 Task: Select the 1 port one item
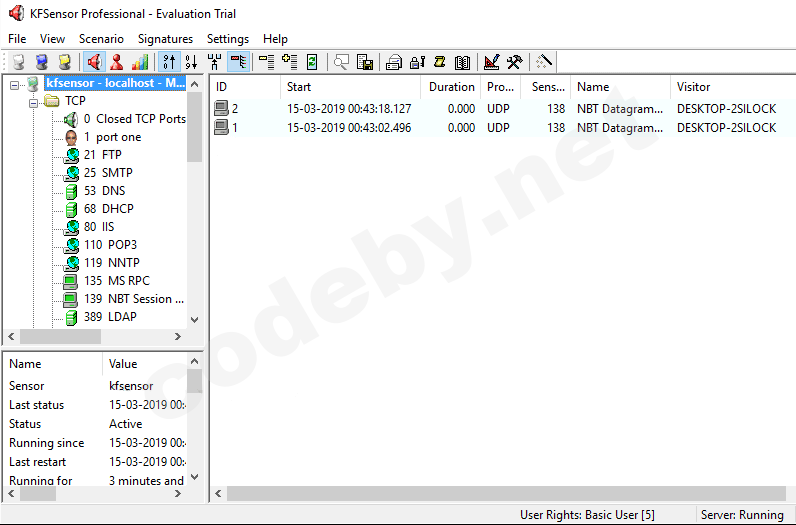coord(112,137)
